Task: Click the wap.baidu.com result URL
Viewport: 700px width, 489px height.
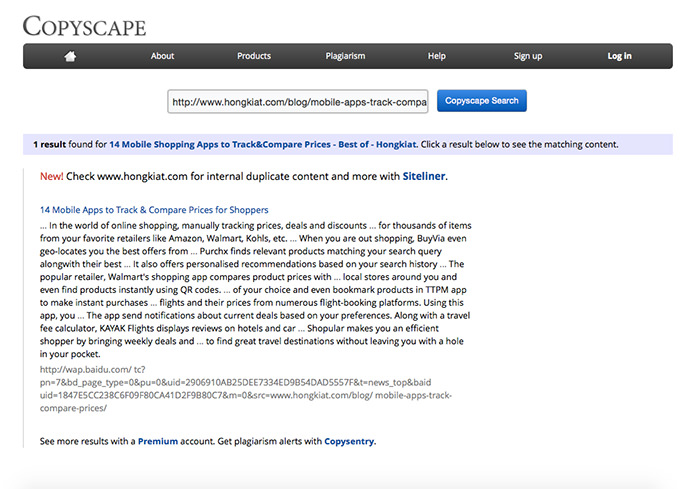Action: (246, 389)
